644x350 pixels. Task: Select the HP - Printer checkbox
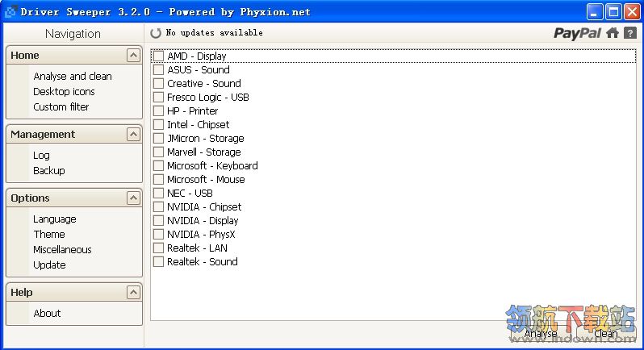point(158,110)
